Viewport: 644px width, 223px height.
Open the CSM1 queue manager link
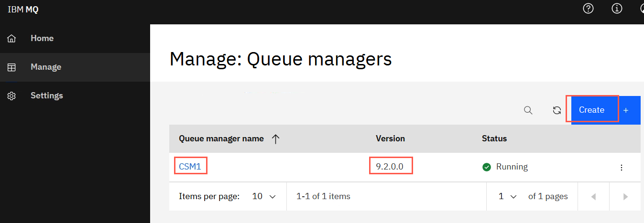pyautogui.click(x=190, y=167)
